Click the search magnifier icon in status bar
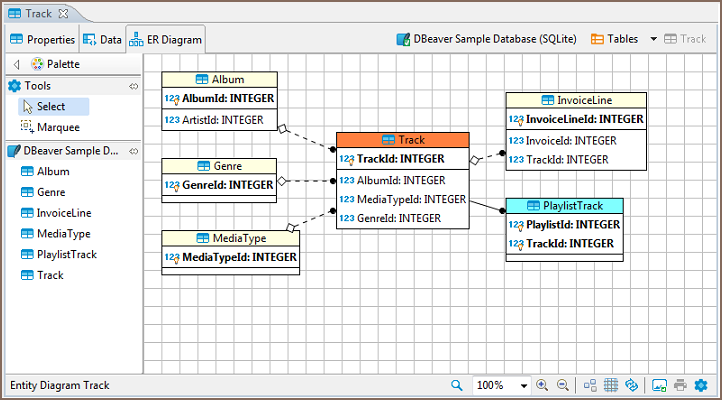Image resolution: width=722 pixels, height=400 pixels. pos(457,385)
